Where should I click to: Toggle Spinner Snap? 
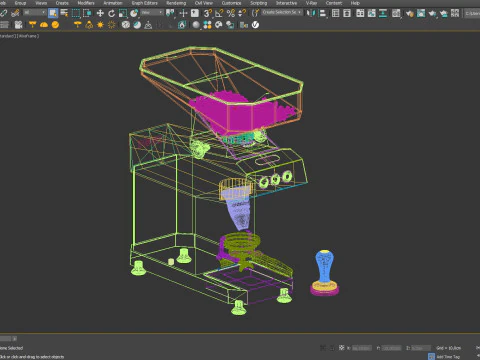(242, 13)
